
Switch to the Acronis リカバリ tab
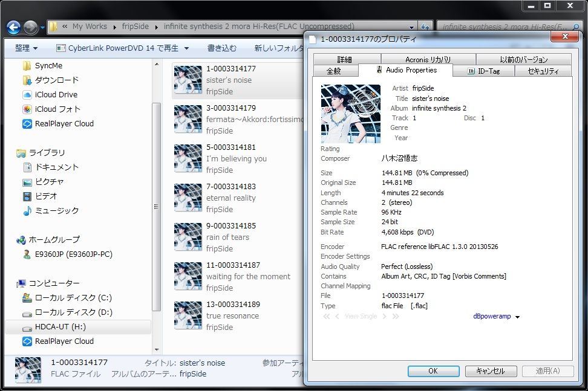[428, 60]
